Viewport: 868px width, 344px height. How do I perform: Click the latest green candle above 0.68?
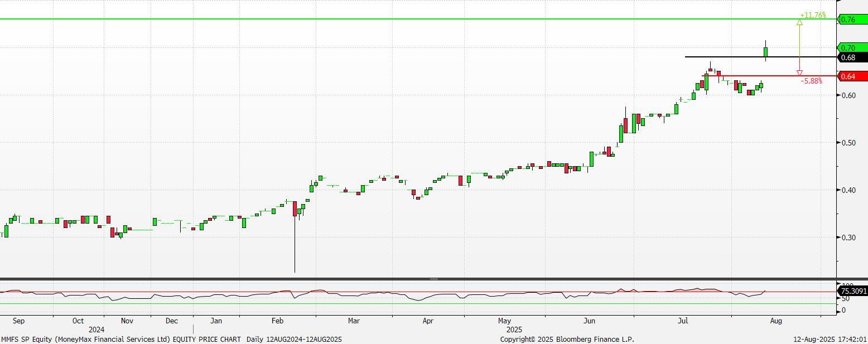tap(766, 52)
